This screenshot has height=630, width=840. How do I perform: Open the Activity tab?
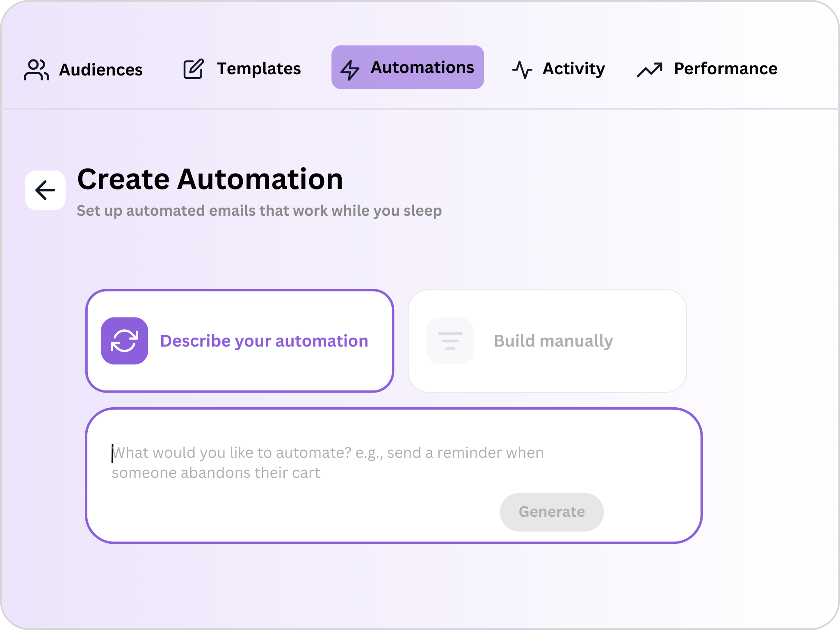pyautogui.click(x=573, y=69)
